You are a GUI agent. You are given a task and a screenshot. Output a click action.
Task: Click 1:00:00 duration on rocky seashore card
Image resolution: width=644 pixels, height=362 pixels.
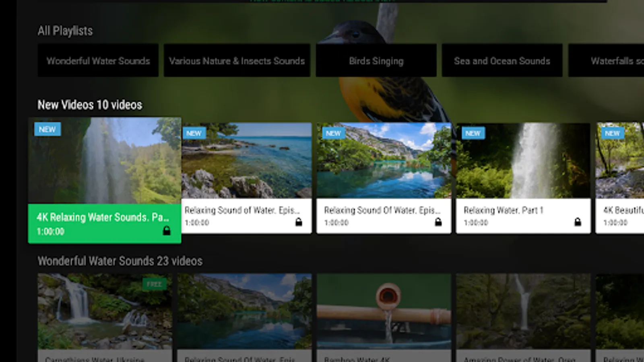[197, 222]
